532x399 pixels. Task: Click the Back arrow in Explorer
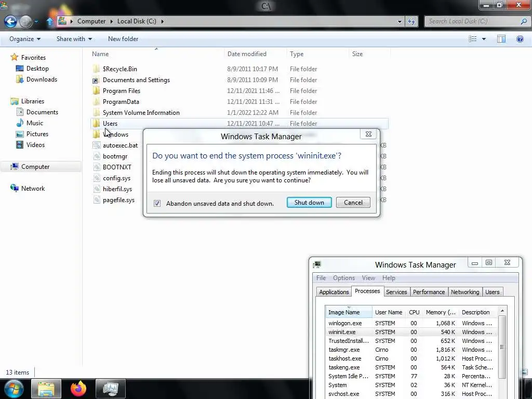tap(10, 22)
